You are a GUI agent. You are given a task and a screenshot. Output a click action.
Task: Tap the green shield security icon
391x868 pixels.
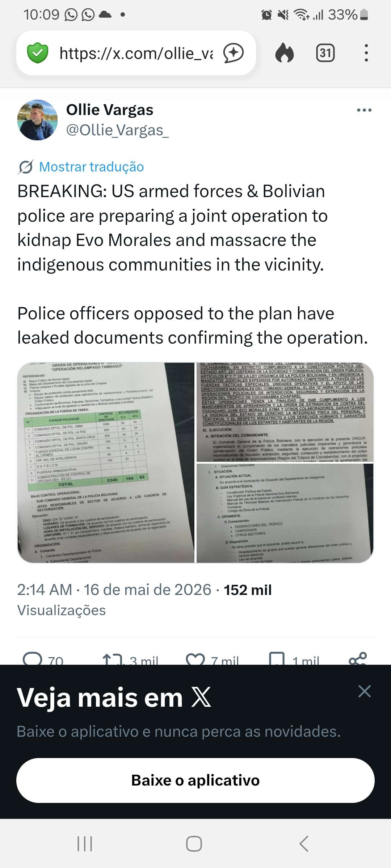click(x=38, y=53)
